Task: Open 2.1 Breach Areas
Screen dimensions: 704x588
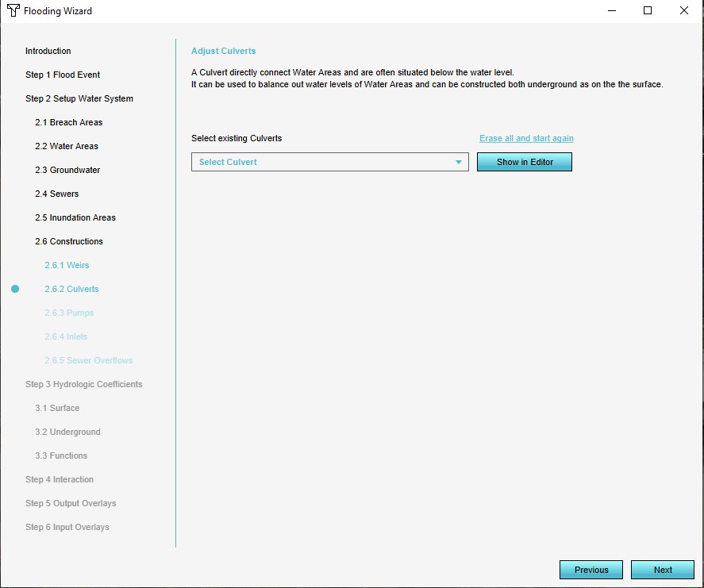Action: pyautogui.click(x=68, y=122)
